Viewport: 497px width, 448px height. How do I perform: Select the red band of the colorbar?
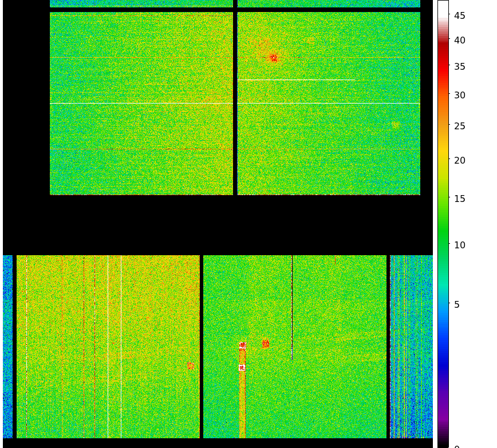(443, 63)
